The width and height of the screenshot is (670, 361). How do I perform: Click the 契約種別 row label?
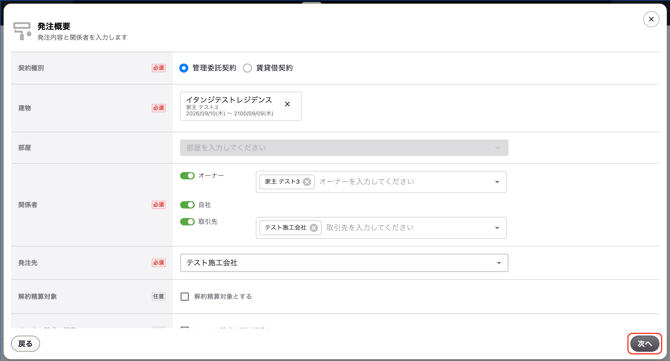pos(31,68)
